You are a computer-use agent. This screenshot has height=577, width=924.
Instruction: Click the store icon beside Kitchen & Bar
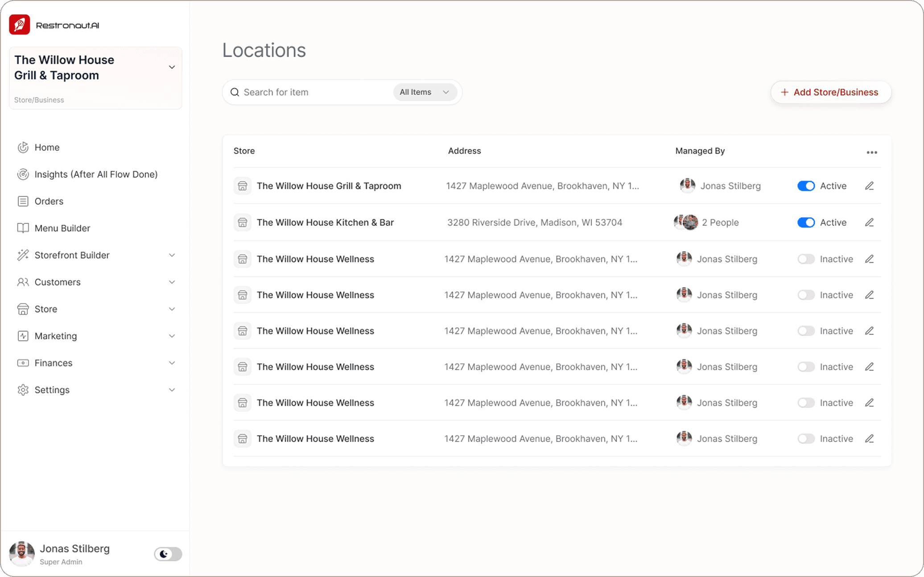243,223
